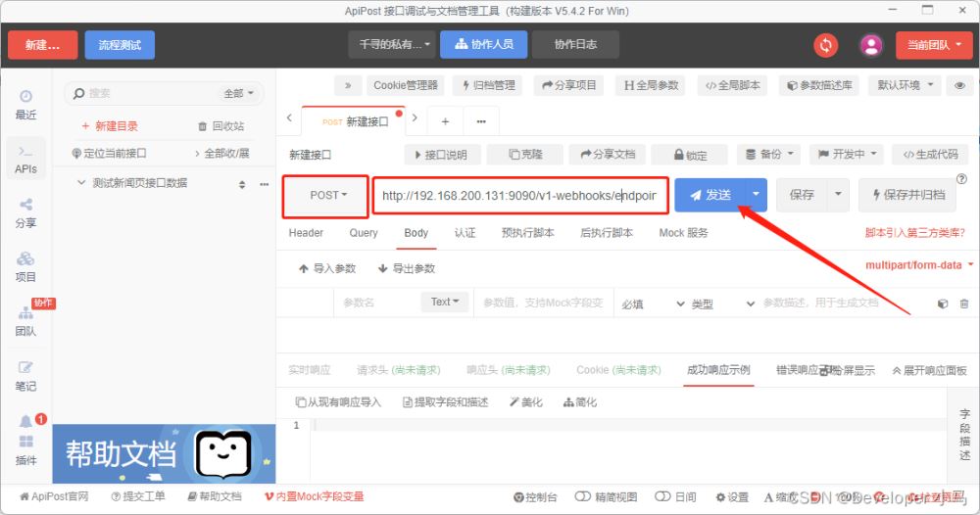This screenshot has width=980, height=515.
Task: Click the request URL input field
Action: point(520,196)
